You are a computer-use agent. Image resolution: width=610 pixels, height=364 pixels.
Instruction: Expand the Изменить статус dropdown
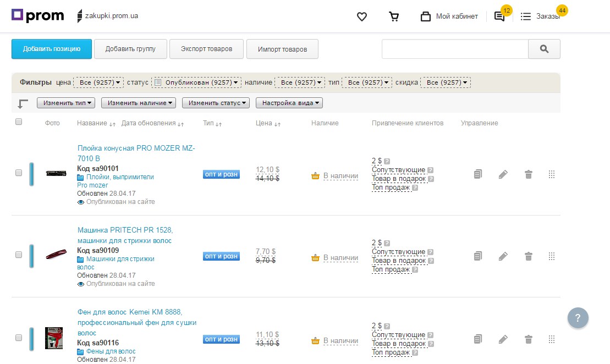[x=216, y=103]
